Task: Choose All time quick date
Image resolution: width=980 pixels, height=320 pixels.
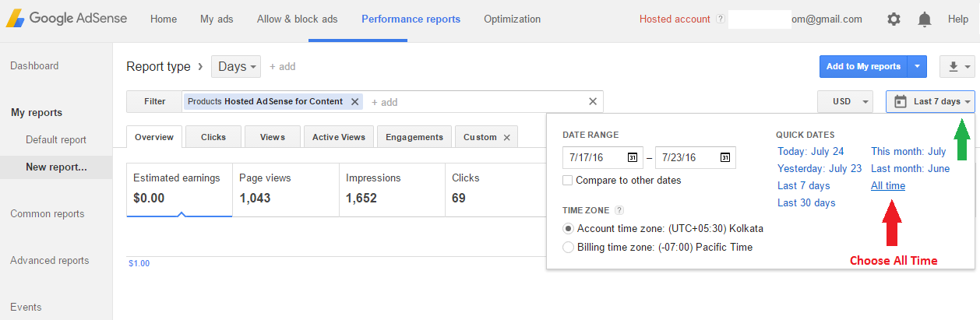Action: pos(888,186)
